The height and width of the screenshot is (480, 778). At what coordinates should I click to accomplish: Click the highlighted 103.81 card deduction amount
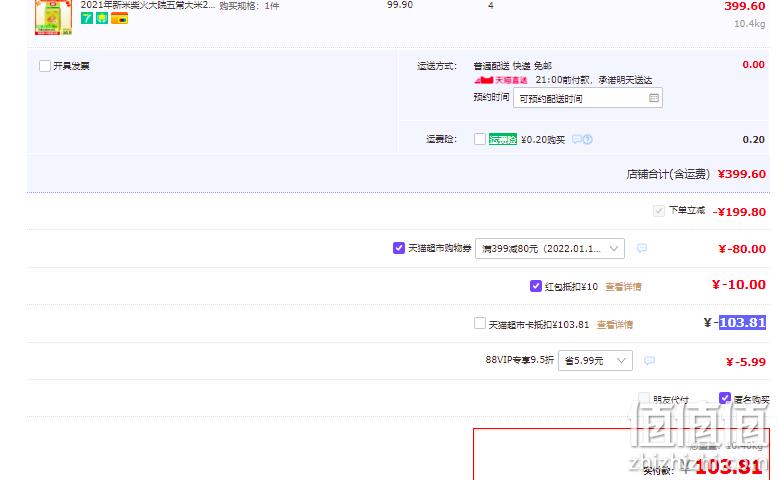coord(742,323)
